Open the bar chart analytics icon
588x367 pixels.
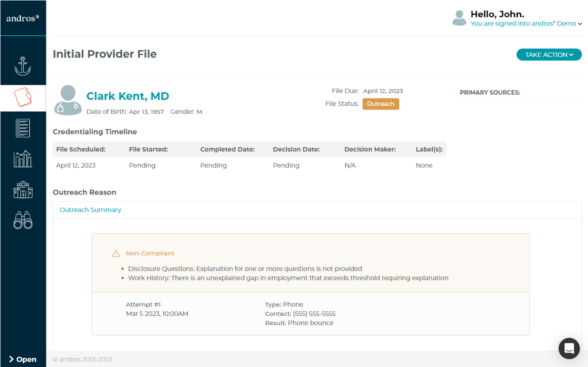click(23, 159)
